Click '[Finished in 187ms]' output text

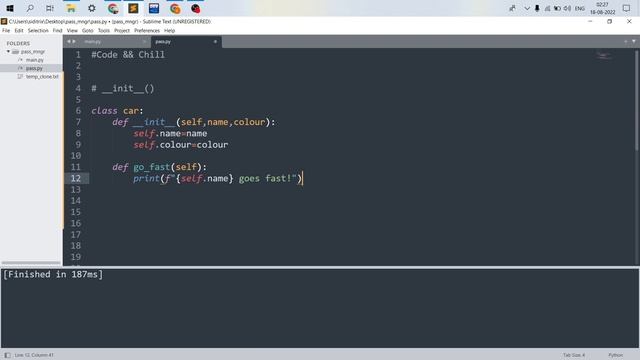coord(53,275)
